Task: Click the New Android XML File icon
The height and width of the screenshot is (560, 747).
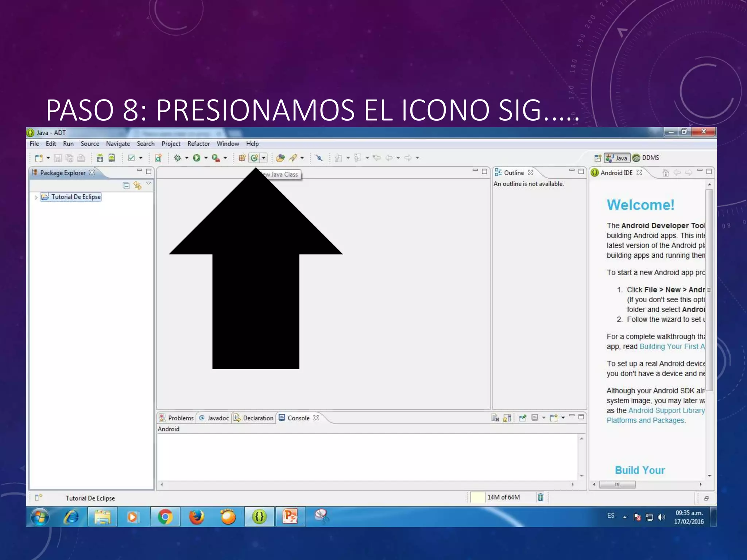Action: tap(158, 158)
